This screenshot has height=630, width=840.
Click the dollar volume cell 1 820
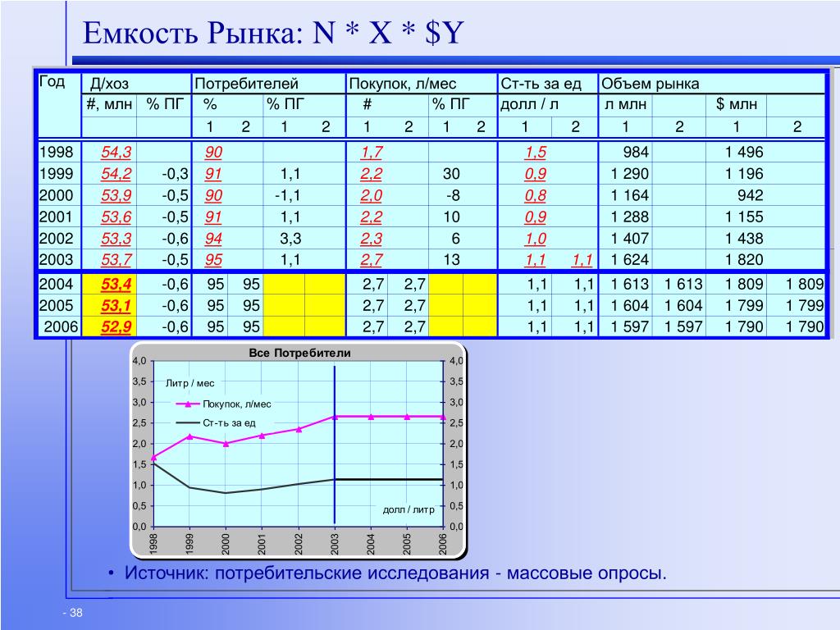point(744,260)
